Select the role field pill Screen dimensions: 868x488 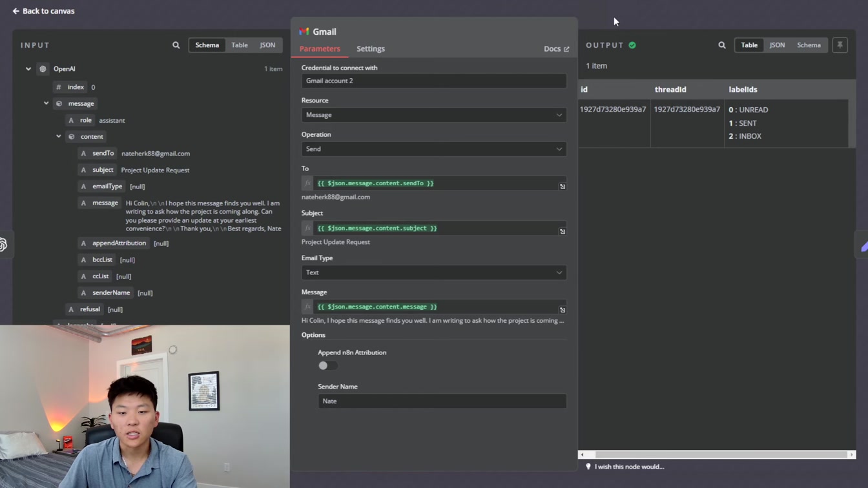point(80,120)
